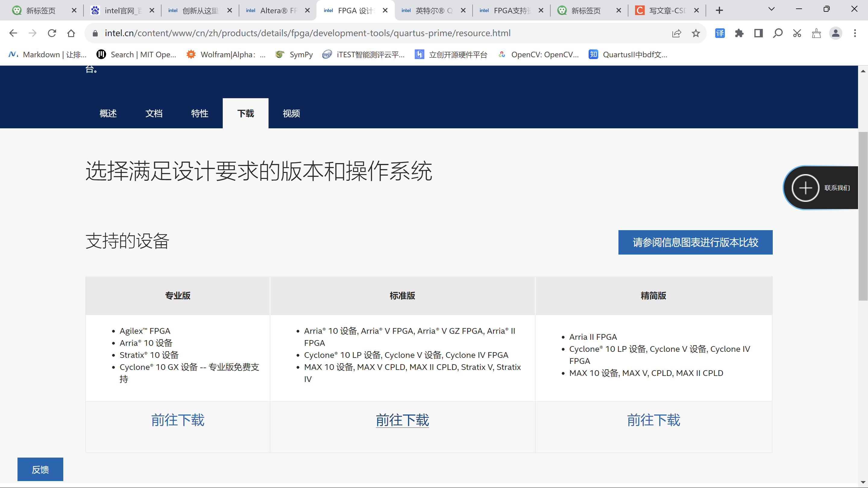This screenshot has width=868, height=488.
Task: Bookmark page with star icon
Action: pos(696,33)
